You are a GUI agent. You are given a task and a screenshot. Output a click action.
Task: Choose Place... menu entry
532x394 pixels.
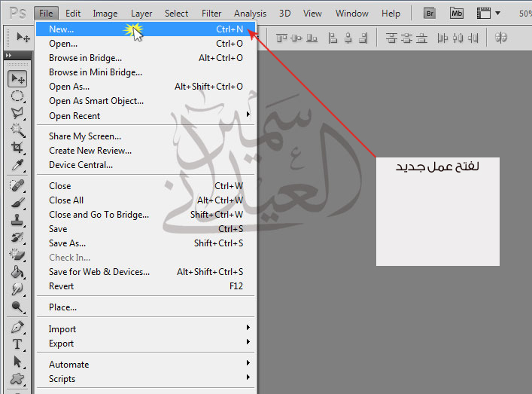click(x=145, y=307)
